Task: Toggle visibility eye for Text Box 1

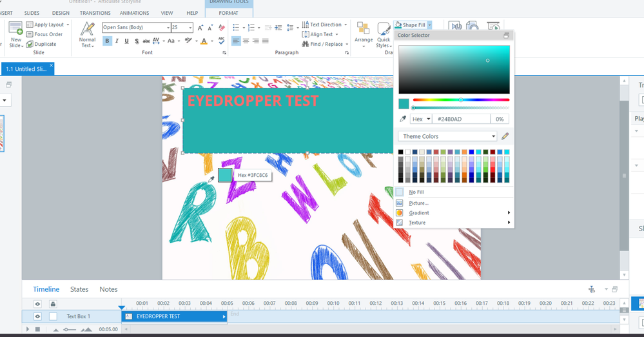Action: pos(38,316)
